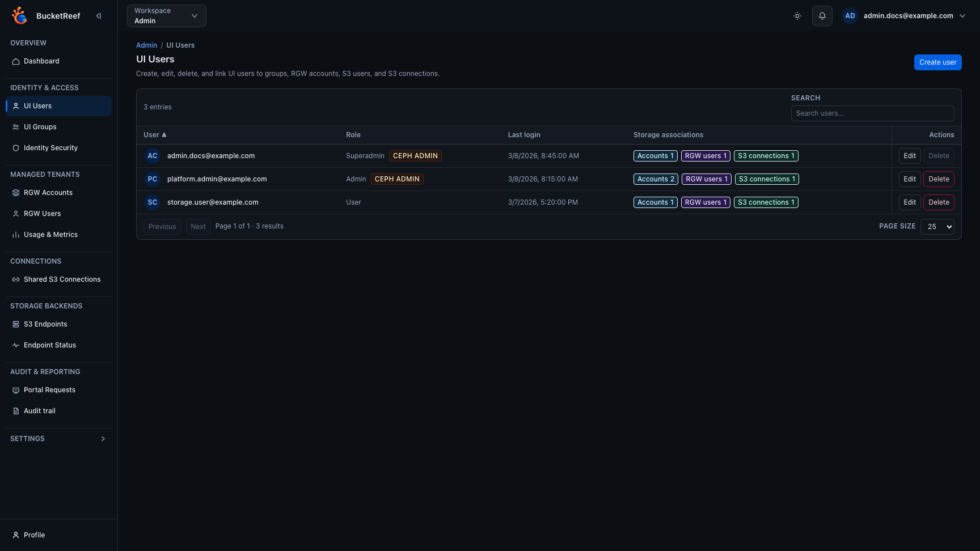Click the Previous page button
The image size is (980, 551).
(162, 227)
